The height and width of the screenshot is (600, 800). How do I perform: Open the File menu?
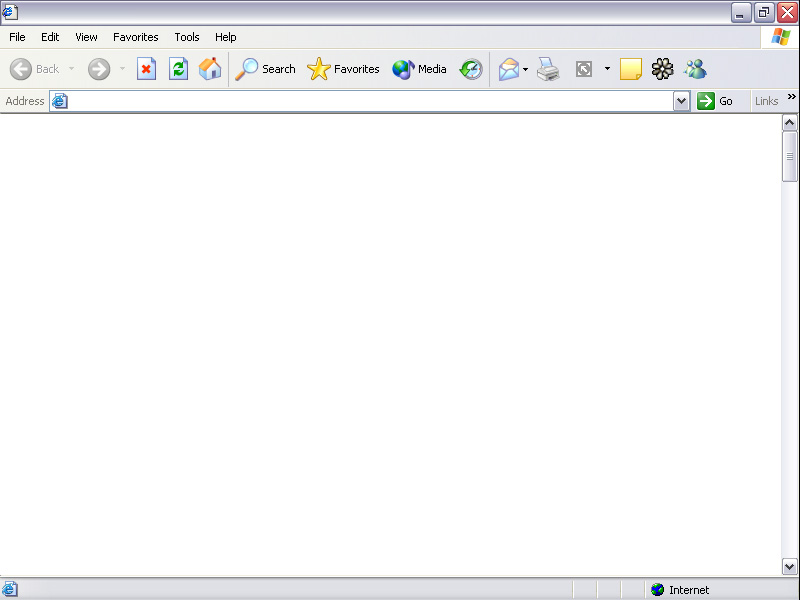click(x=17, y=37)
